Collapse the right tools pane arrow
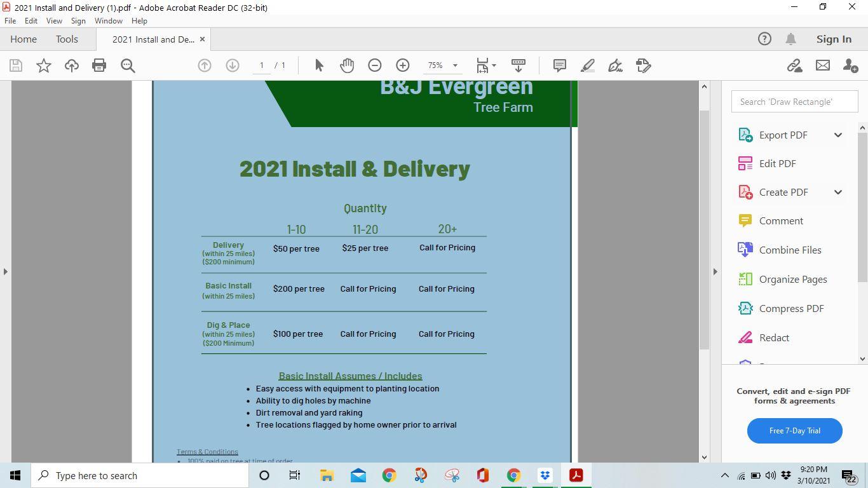 pyautogui.click(x=715, y=271)
